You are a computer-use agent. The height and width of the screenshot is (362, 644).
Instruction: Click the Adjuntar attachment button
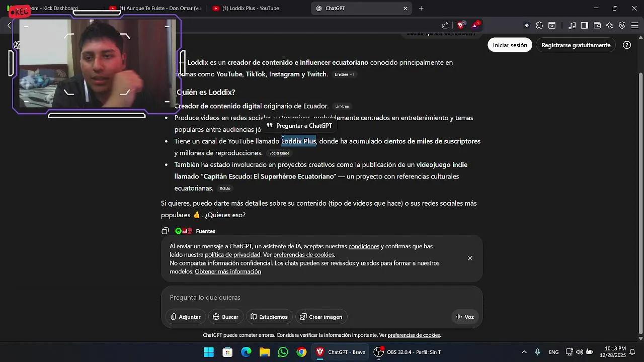185,317
